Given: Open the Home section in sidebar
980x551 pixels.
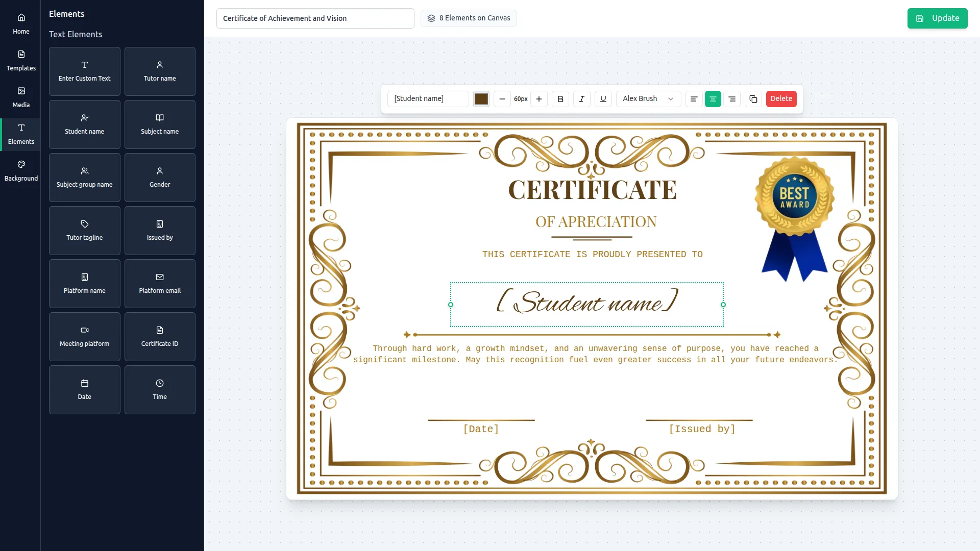Looking at the screenshot, I should [20, 23].
